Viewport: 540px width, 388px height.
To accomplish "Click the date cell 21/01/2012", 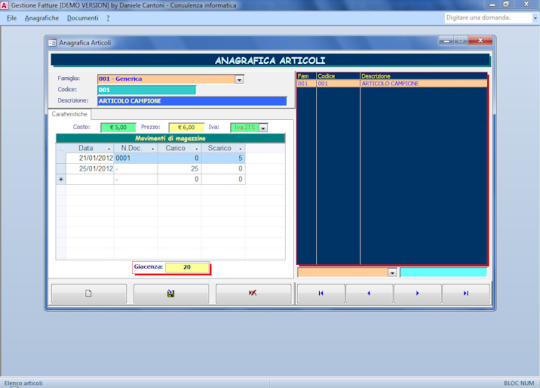I will click(90, 158).
